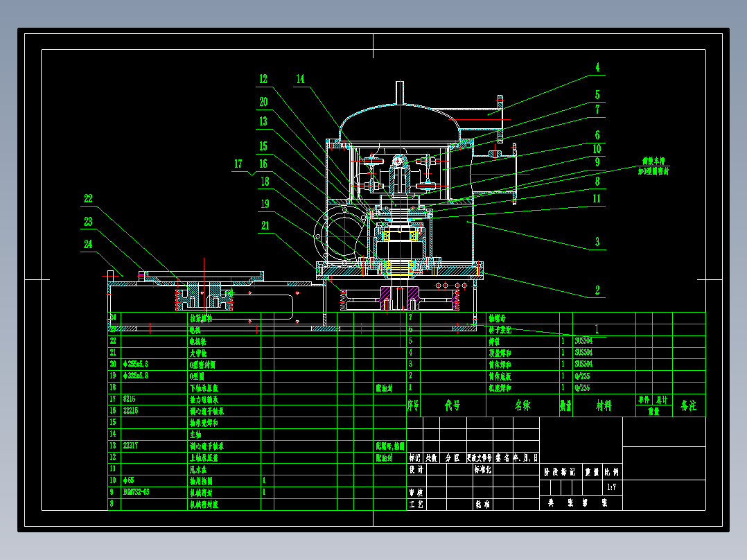Click the 工艺 label in title block
The width and height of the screenshot is (747, 560).
click(416, 505)
